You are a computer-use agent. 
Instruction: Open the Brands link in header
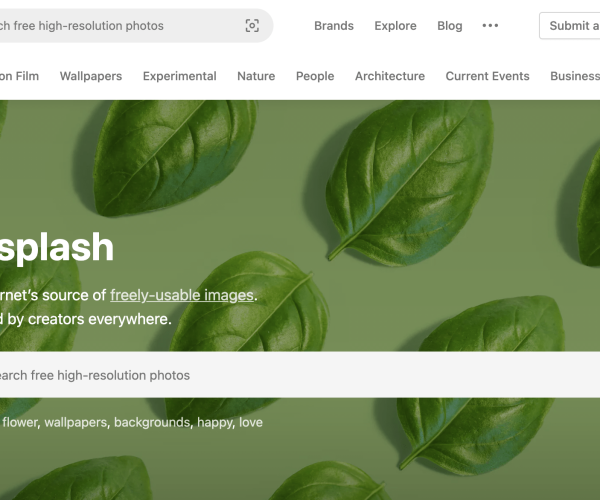coord(334,26)
